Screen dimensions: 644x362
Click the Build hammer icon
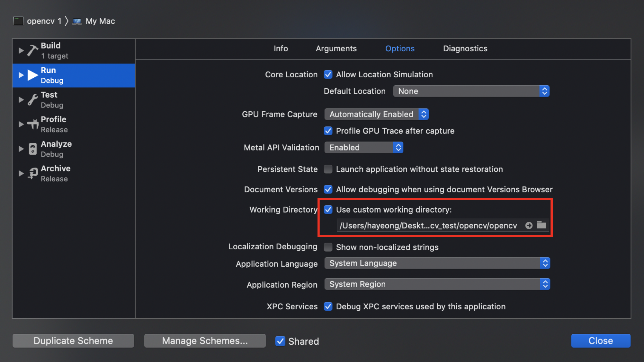(32, 50)
